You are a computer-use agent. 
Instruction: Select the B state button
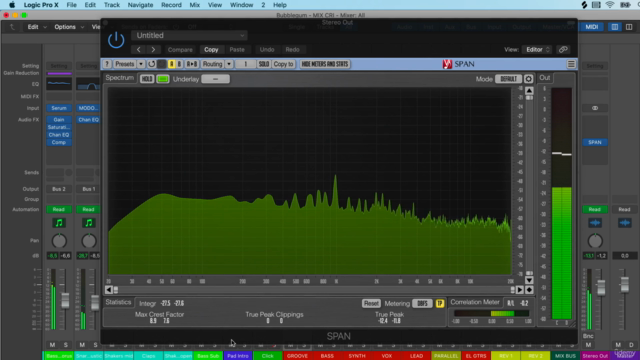tap(179, 64)
